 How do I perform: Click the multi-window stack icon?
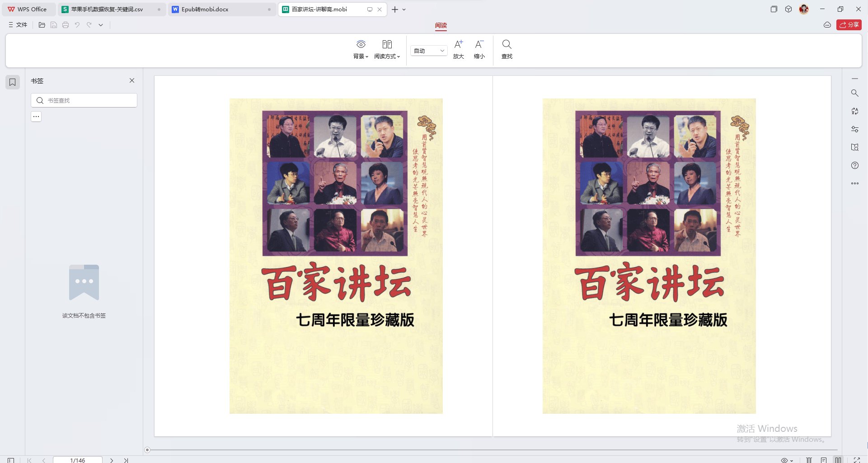point(774,9)
